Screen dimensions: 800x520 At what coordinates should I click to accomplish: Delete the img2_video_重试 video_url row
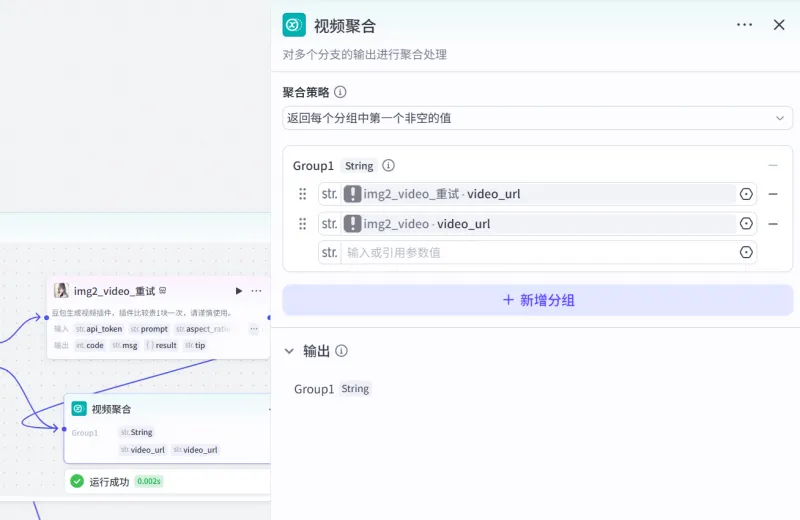773,194
